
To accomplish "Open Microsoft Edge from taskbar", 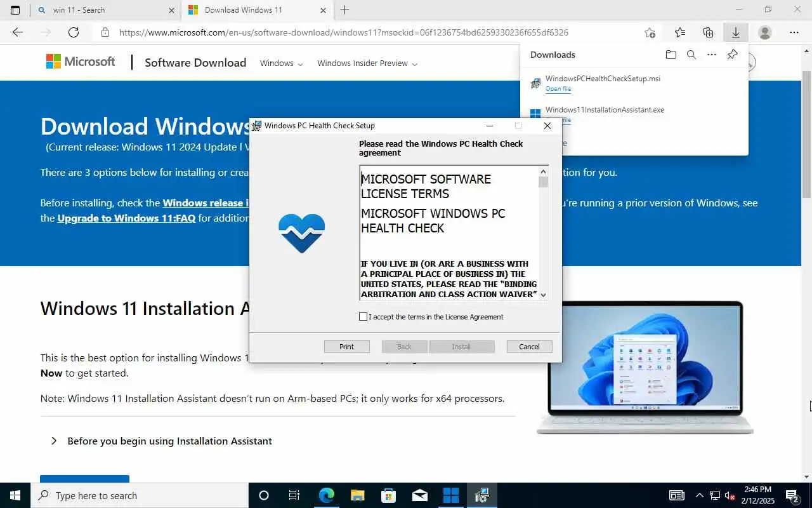I will [326, 495].
